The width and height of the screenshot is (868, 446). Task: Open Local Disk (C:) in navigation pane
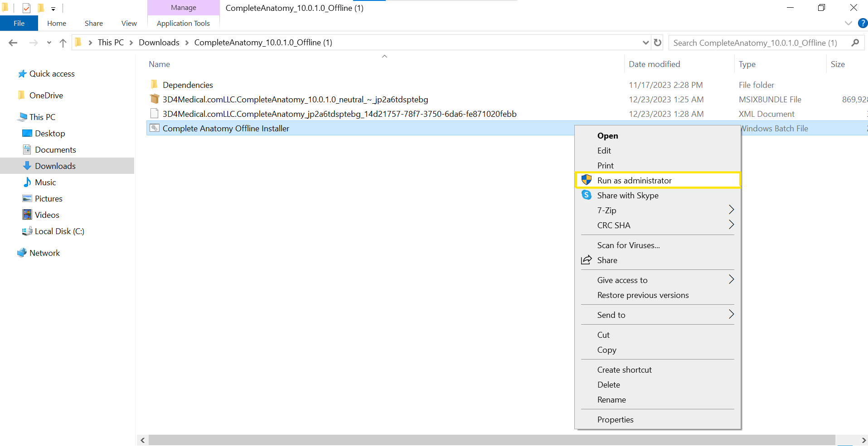59,231
